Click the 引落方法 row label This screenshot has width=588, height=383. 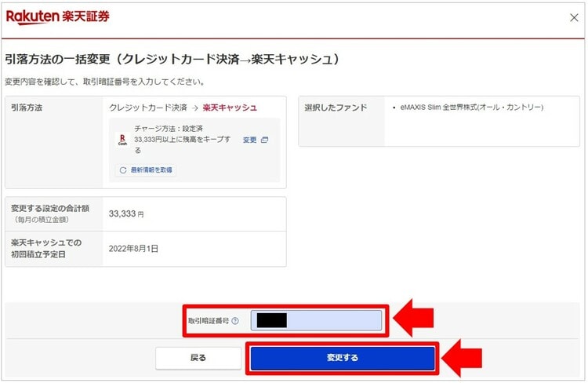point(27,108)
